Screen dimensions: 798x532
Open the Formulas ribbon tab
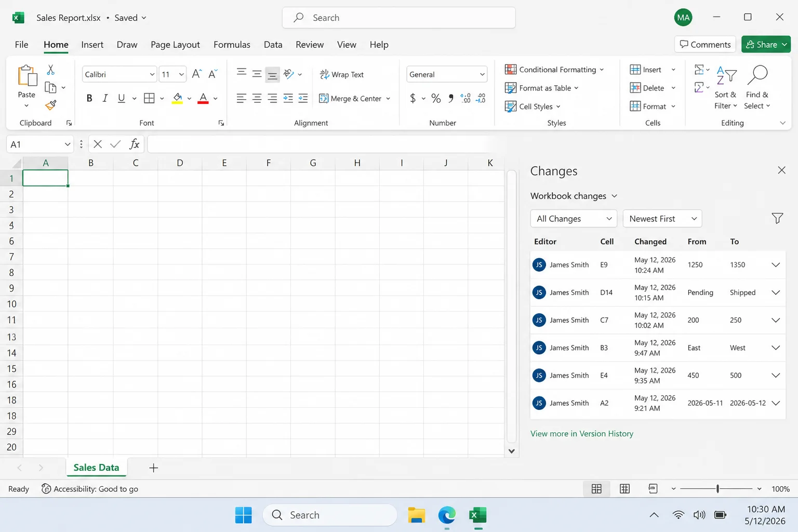(232, 45)
